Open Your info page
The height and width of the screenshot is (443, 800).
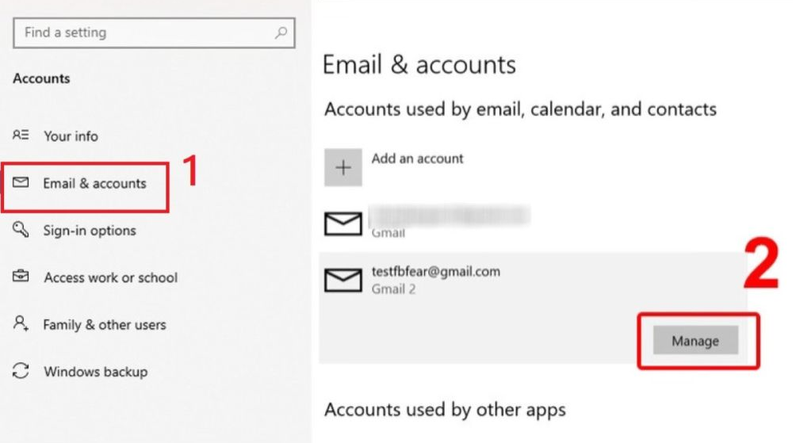(x=70, y=136)
